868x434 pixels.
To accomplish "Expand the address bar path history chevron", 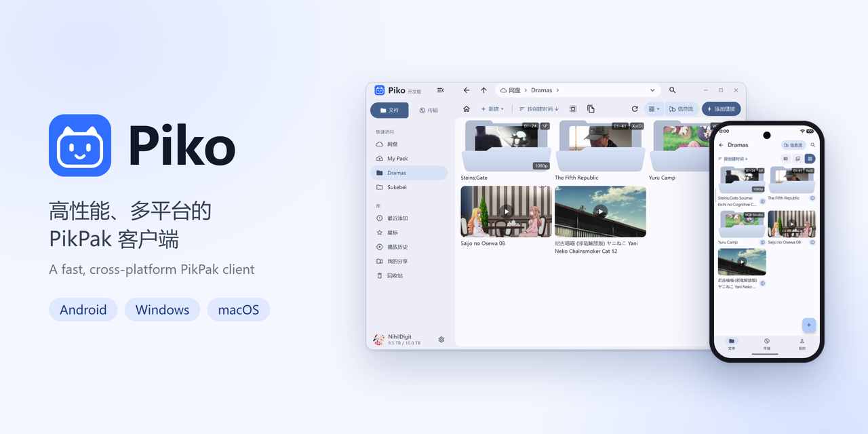I will [x=653, y=90].
